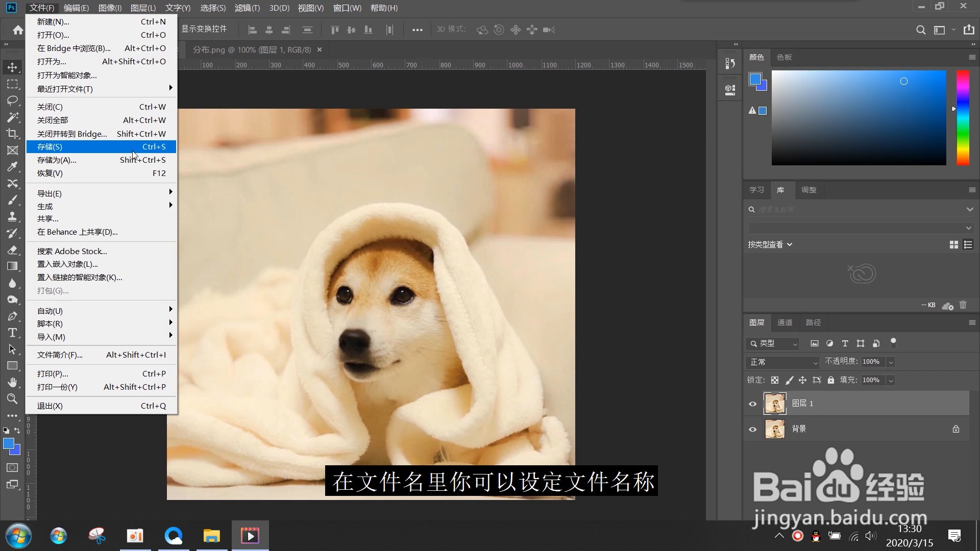Expand 导出 submenu
Viewport: 980px width, 551px height.
coord(102,193)
